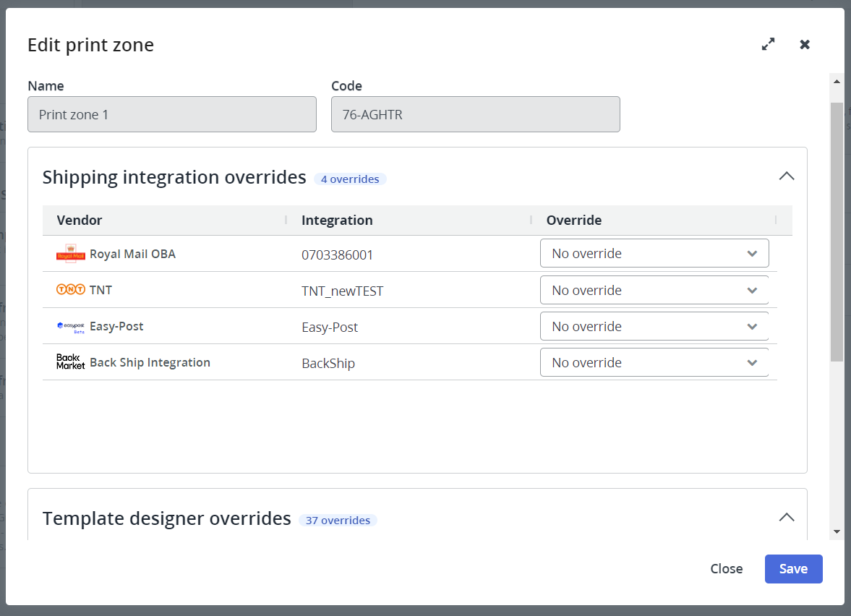Viewport: 851px width, 616px height.
Task: Click the Easy-Post vendor logo
Action: point(71,327)
